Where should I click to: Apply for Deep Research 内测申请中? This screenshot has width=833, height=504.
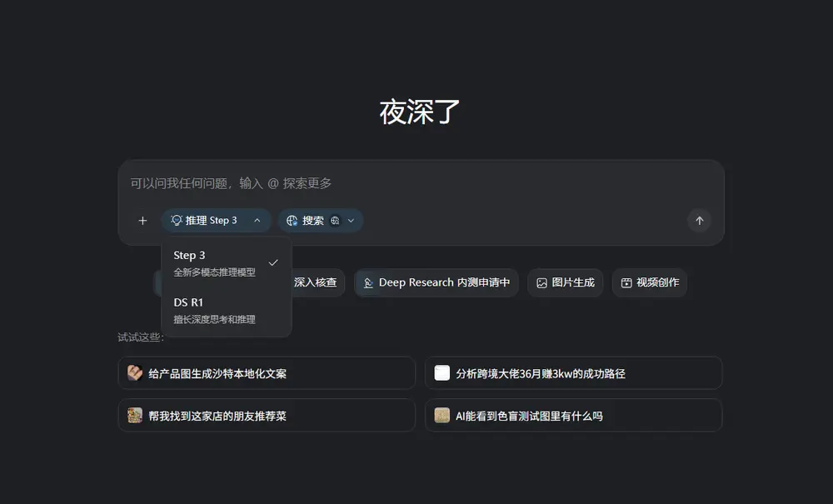436,282
